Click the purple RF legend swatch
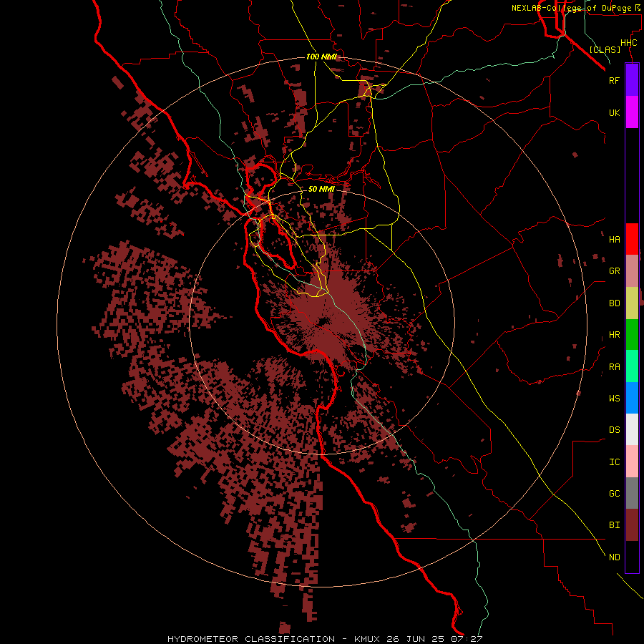Screen dimensions: 644x644 [632, 80]
